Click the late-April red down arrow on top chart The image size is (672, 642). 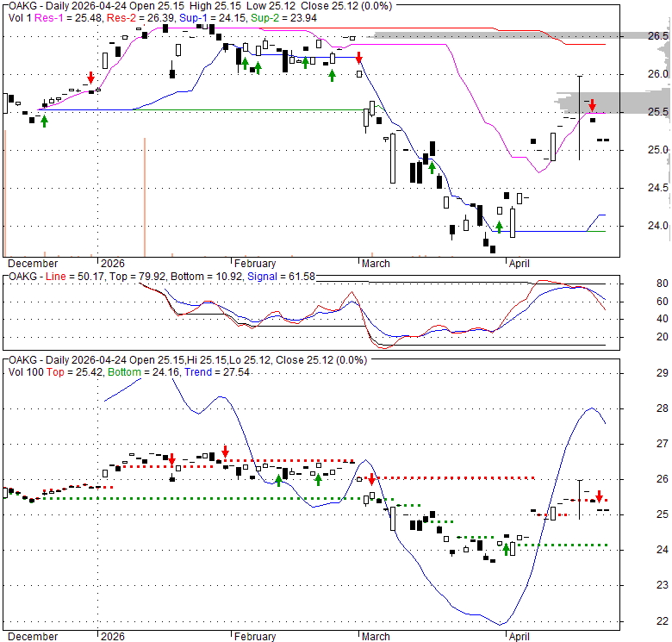(593, 105)
